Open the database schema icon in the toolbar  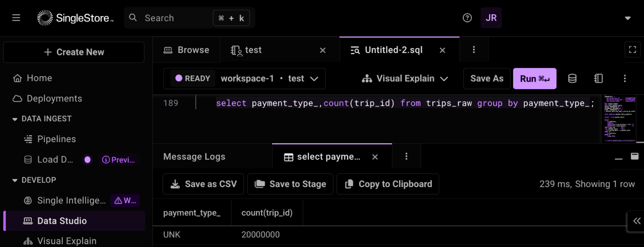pos(572,79)
